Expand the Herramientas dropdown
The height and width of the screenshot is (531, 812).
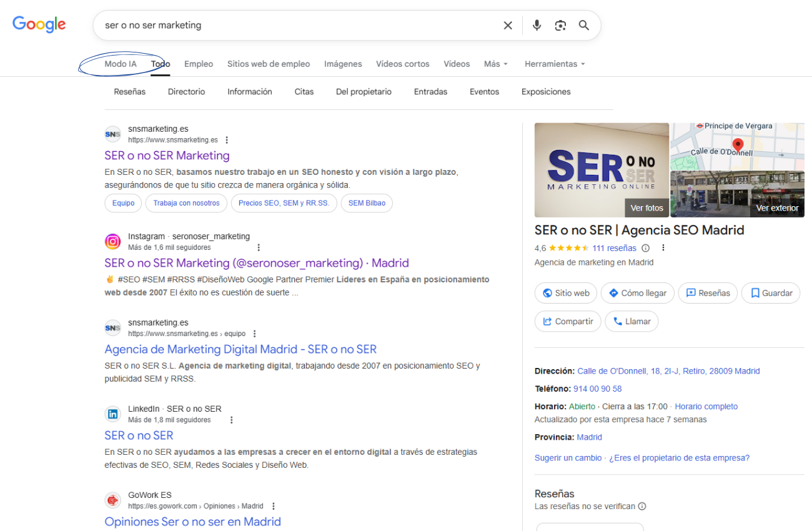[x=555, y=64]
